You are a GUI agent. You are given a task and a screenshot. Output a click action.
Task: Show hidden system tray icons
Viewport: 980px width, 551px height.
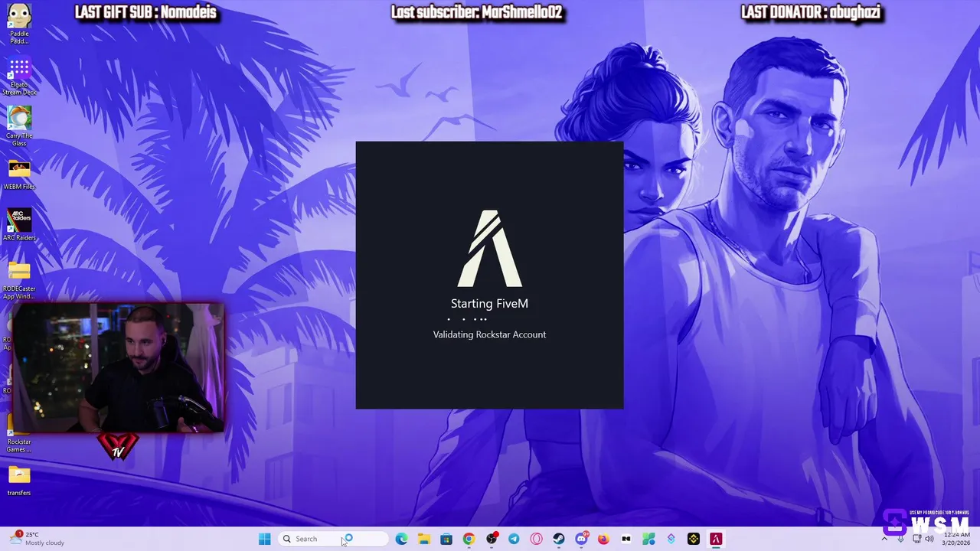coord(884,539)
